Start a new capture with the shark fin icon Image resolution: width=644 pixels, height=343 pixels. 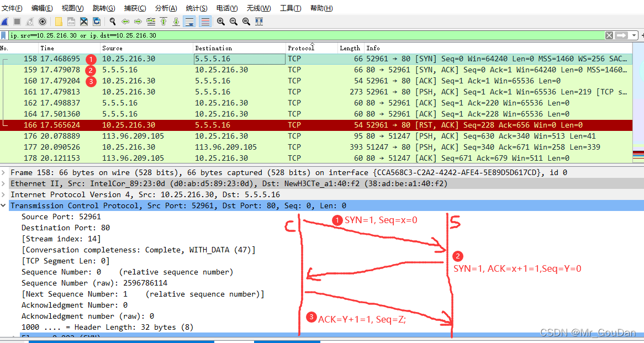tap(4, 22)
